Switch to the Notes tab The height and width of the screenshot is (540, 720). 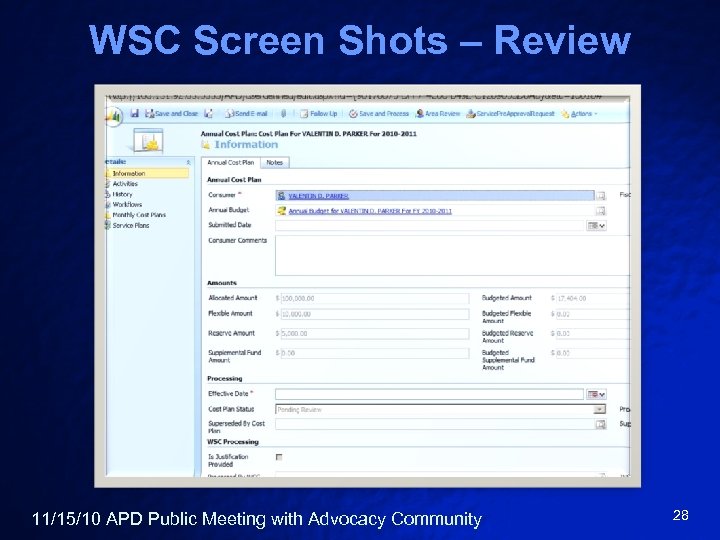point(275,163)
